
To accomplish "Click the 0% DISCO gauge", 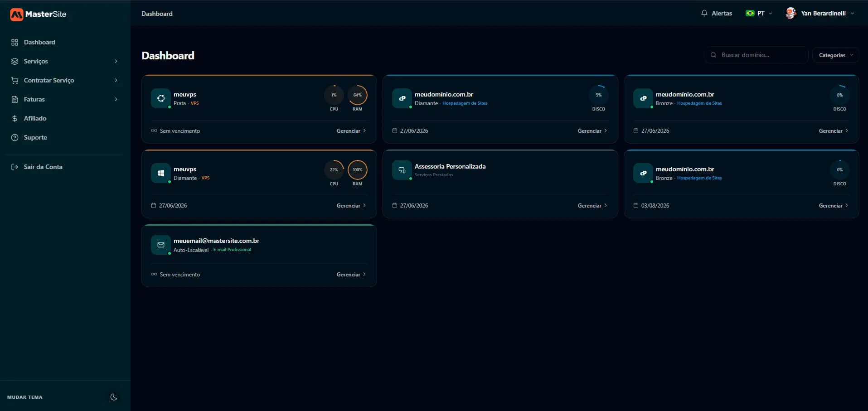I will coord(840,170).
